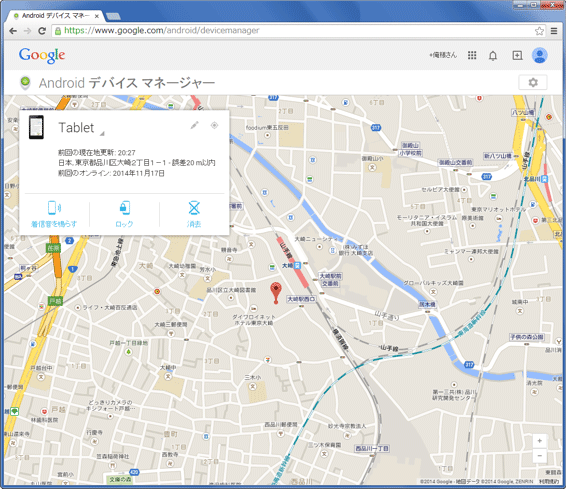Screen dimensions: 566x489
Task: Click the https lock icon in address bar
Action: pyautogui.click(x=58, y=31)
